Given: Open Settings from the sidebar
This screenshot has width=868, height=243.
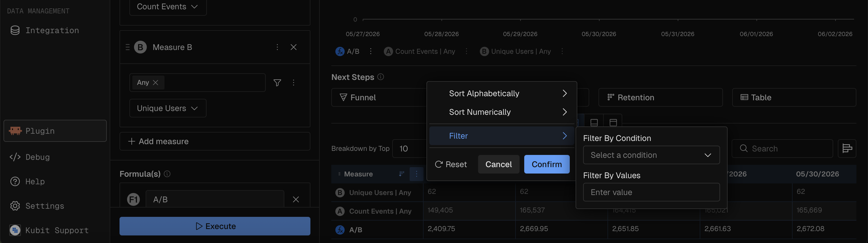Looking at the screenshot, I should [37, 206].
